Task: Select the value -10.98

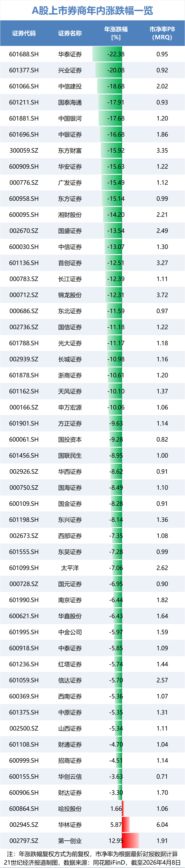Action: (x=116, y=359)
